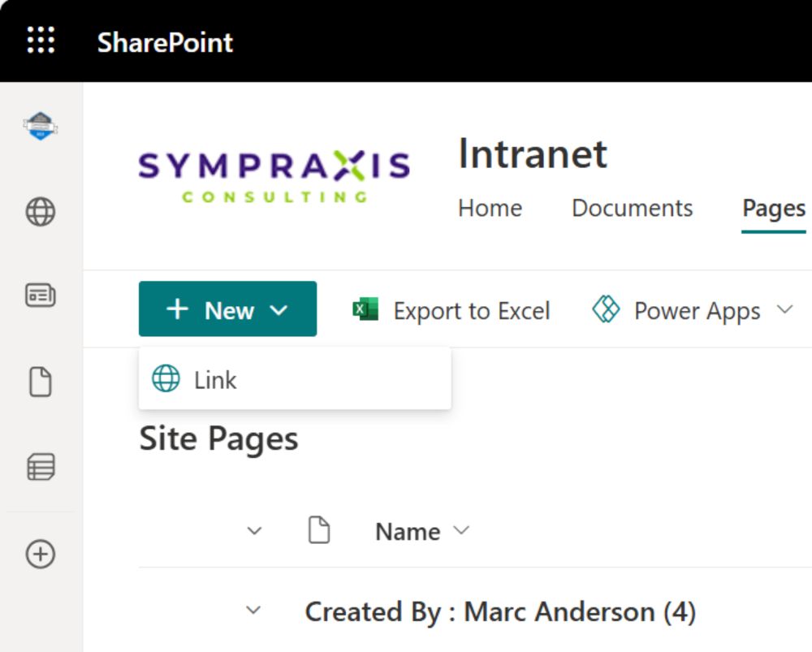Expand the Power Apps dropdown chevron
This screenshot has width=812, height=652.
pos(785,309)
